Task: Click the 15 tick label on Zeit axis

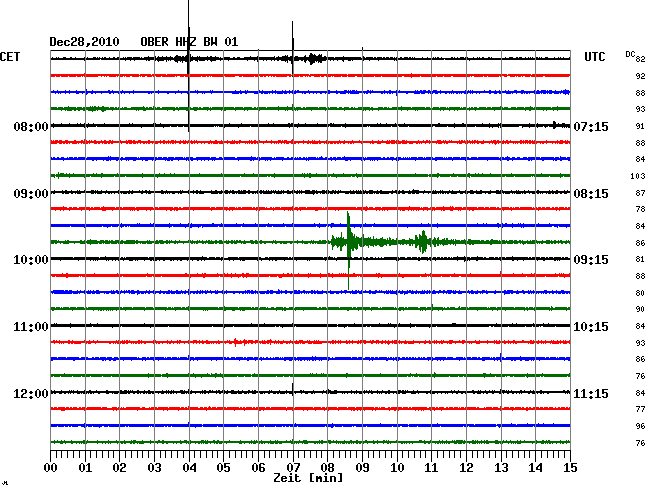Action: 570,467
